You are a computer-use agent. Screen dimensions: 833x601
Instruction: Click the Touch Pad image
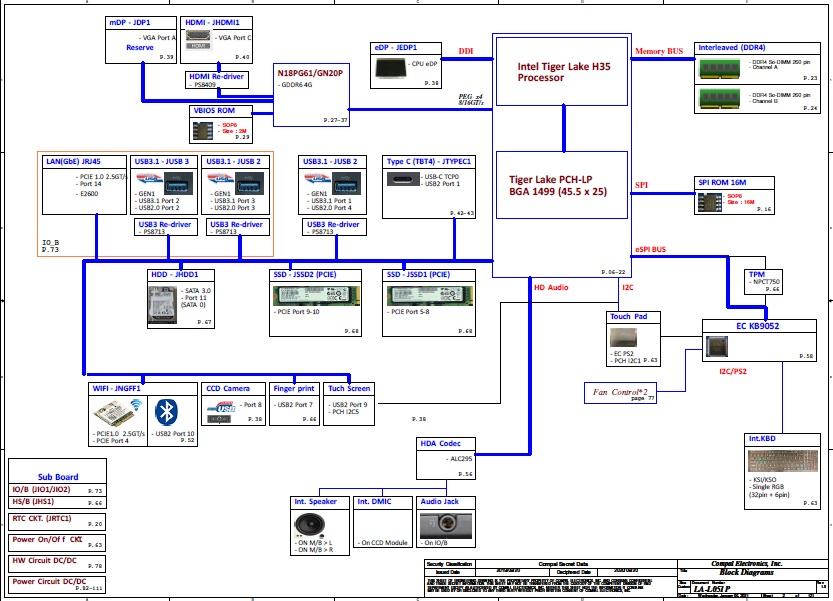click(624, 341)
